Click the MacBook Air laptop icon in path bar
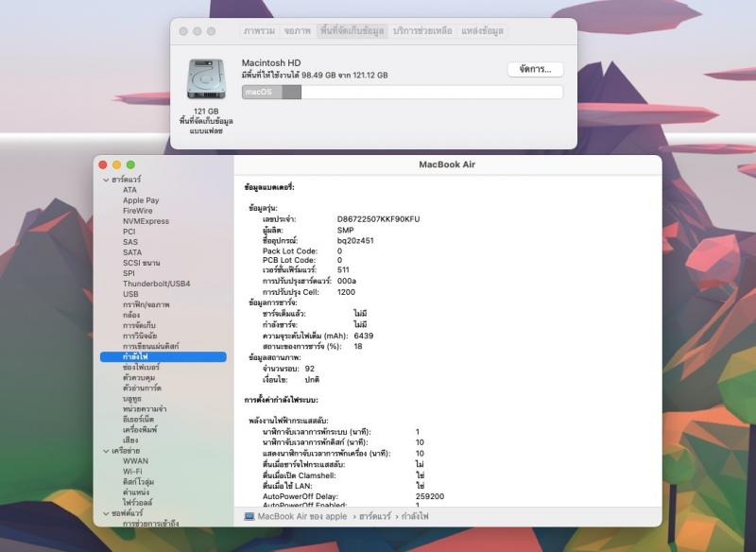Screen dimensions: 756x552 tap(249, 516)
